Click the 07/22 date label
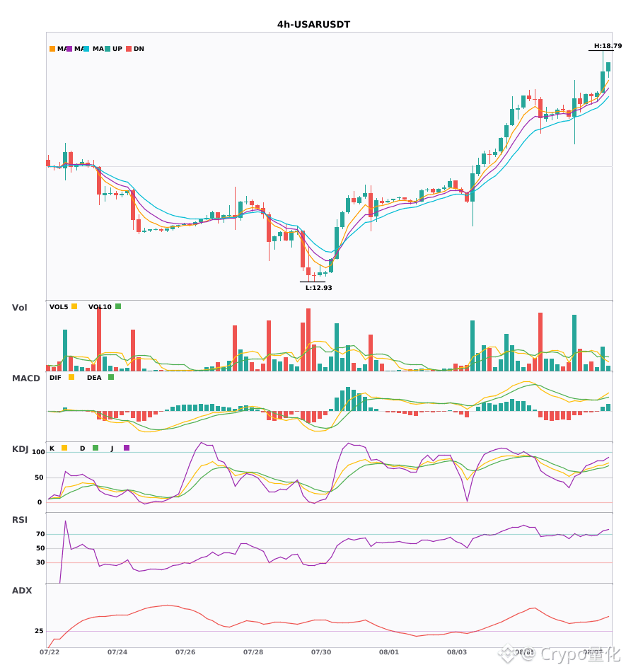The image size is (626, 672). tap(50, 652)
